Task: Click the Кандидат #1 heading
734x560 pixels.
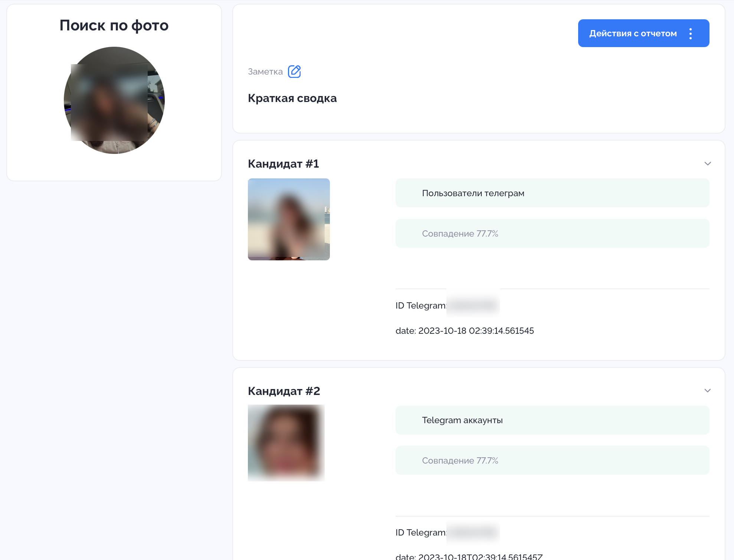Action: pos(283,164)
